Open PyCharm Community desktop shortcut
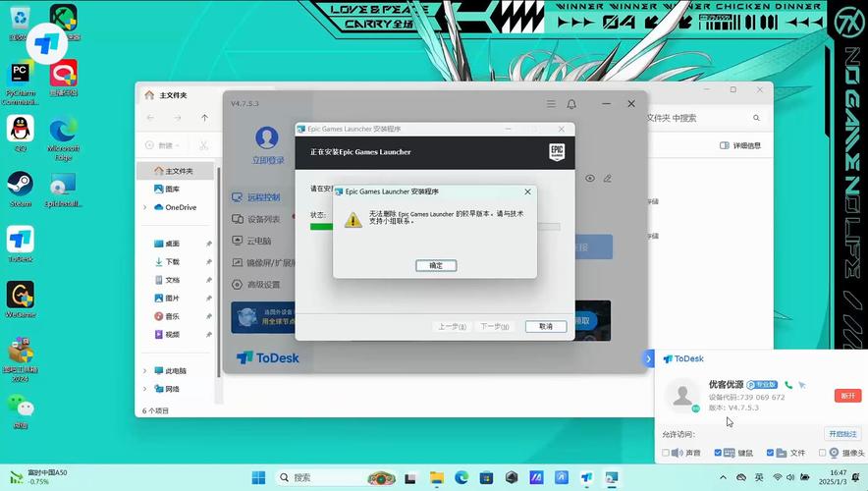The height and width of the screenshot is (491, 868). coord(21,76)
